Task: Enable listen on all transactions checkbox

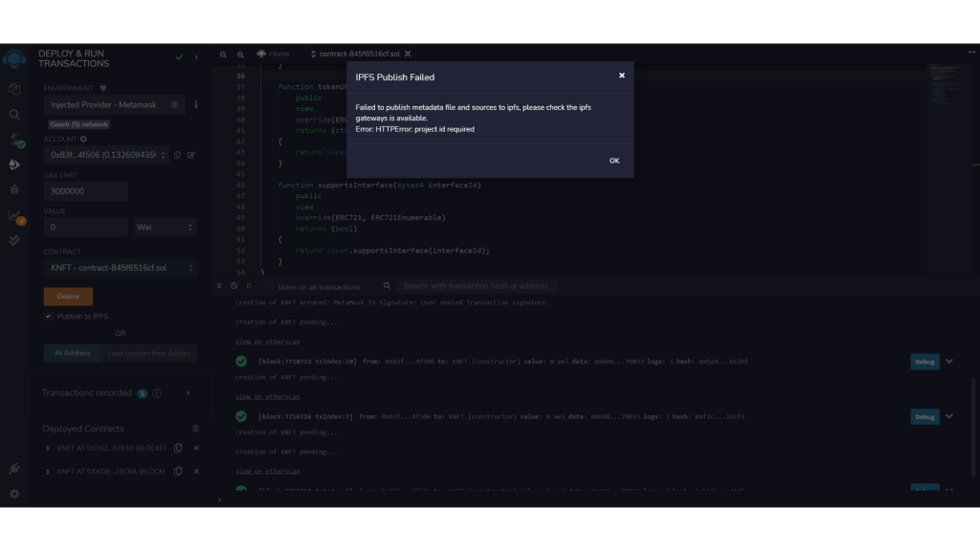Action: pos(269,286)
